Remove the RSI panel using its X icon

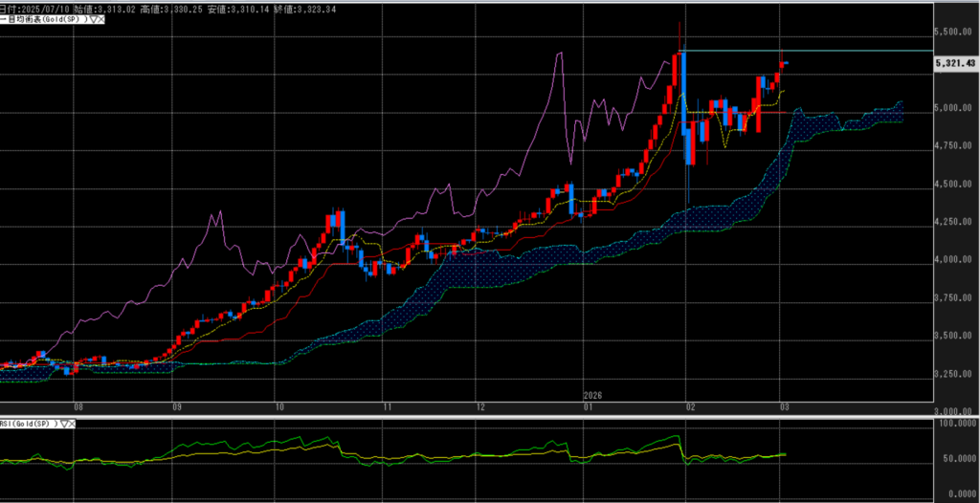[74, 422]
